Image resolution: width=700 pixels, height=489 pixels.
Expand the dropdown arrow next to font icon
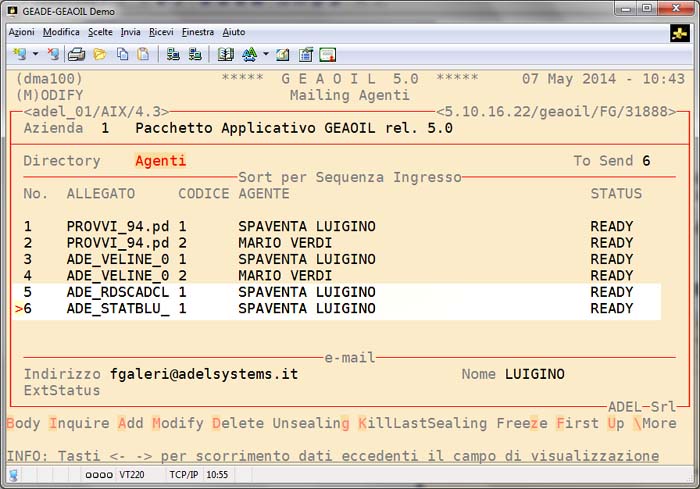[x=265, y=54]
